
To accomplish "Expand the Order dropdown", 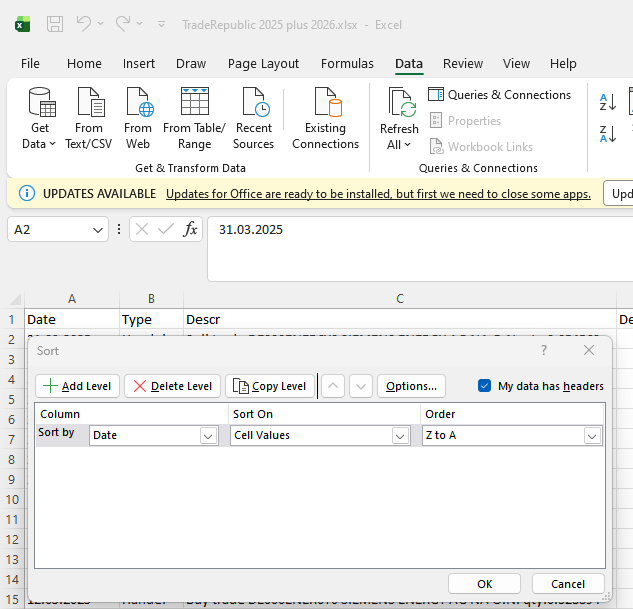I will [592, 436].
